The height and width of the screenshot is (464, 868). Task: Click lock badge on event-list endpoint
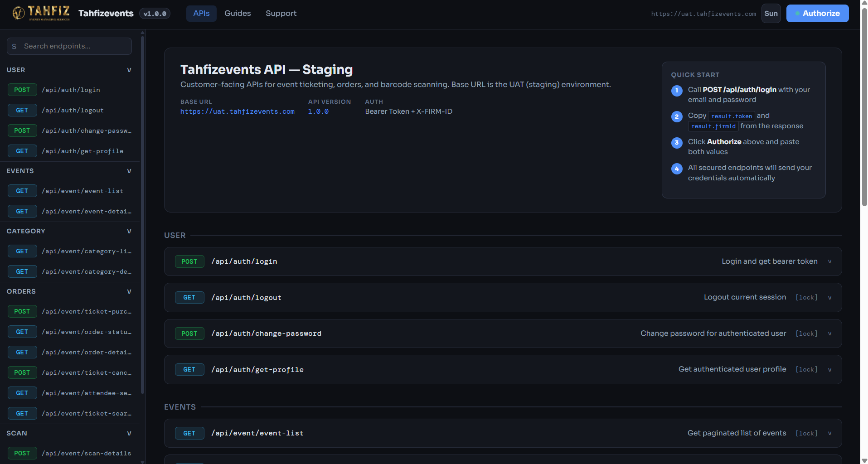(x=807, y=433)
